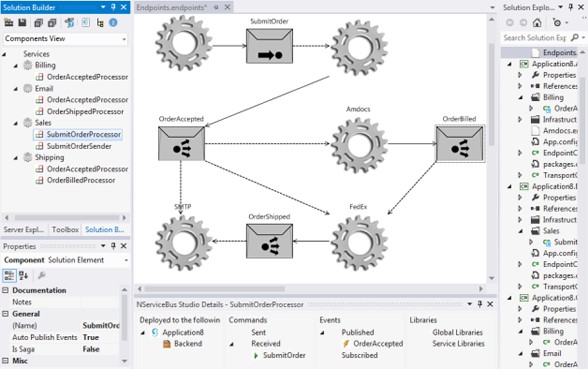Screen dimensions: 588x369
Task: Select the OrderShipped event envelope
Action: click(x=269, y=241)
